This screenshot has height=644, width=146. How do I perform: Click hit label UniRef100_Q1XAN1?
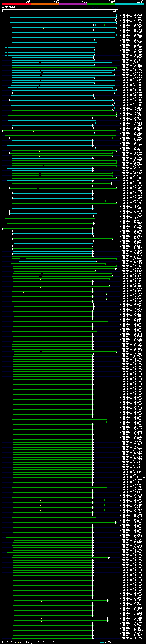point(131,85)
